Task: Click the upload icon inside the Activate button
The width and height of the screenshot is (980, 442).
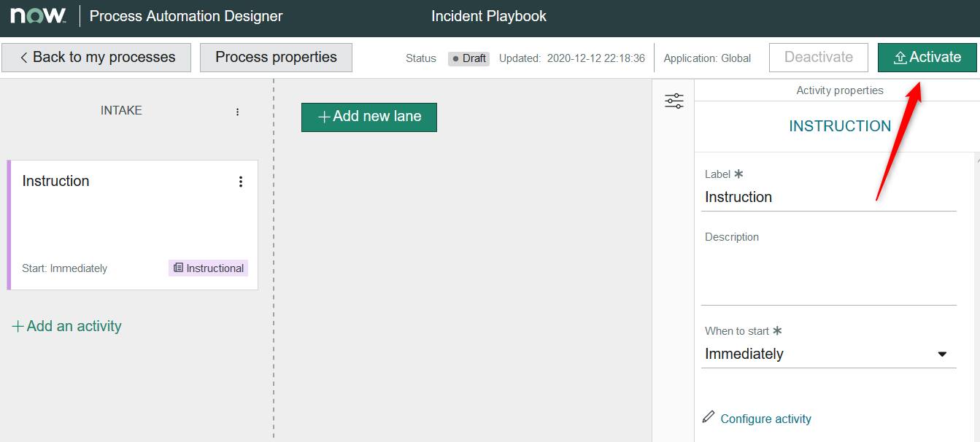Action: point(899,57)
